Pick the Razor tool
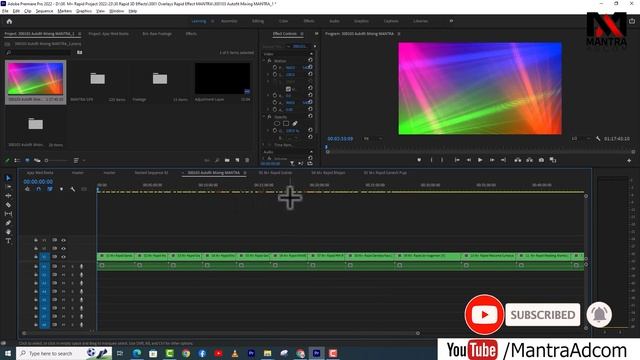 coord(8,204)
